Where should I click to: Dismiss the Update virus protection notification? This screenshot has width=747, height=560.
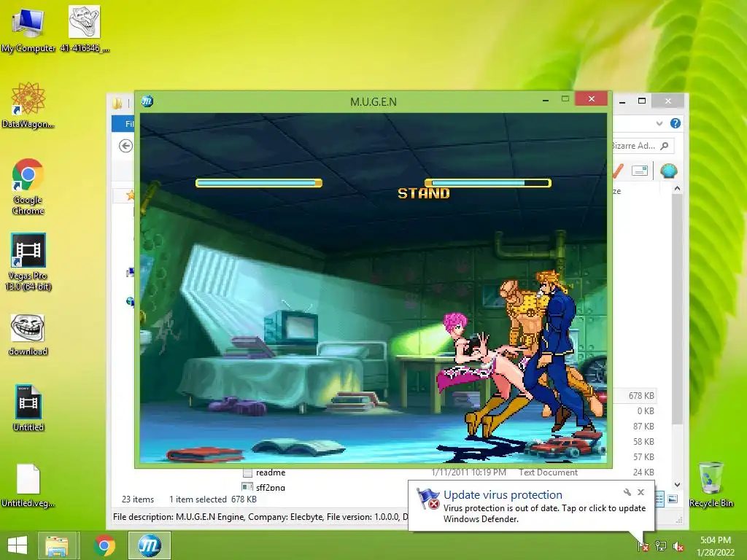[640, 492]
